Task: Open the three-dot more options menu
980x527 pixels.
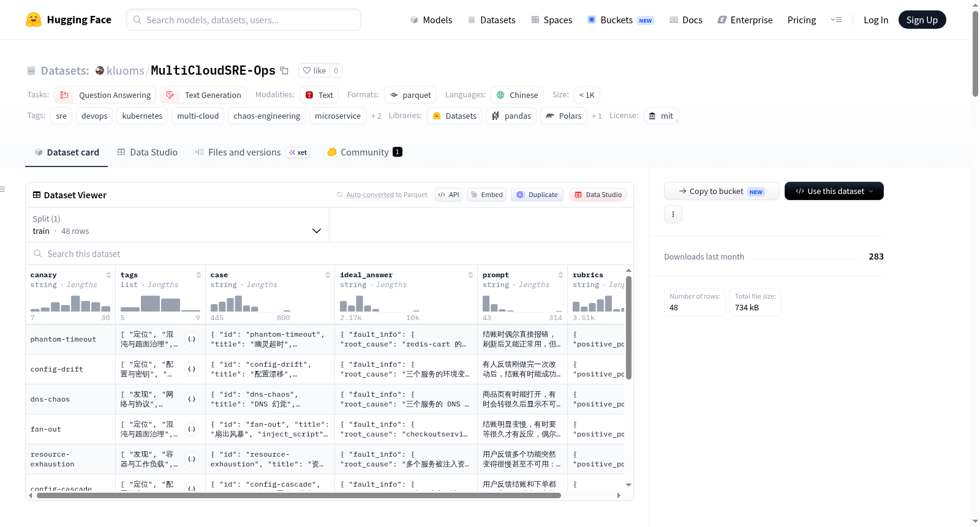Action: tap(673, 214)
